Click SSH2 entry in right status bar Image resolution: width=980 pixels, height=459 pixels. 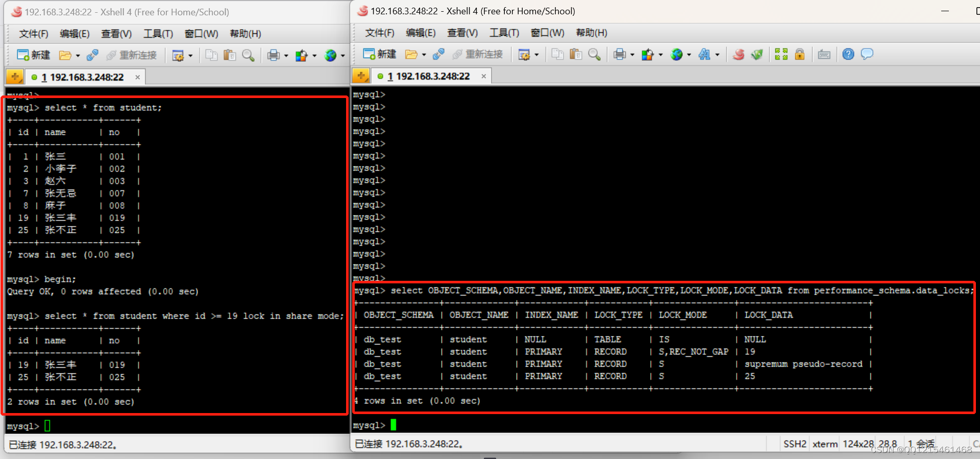795,444
